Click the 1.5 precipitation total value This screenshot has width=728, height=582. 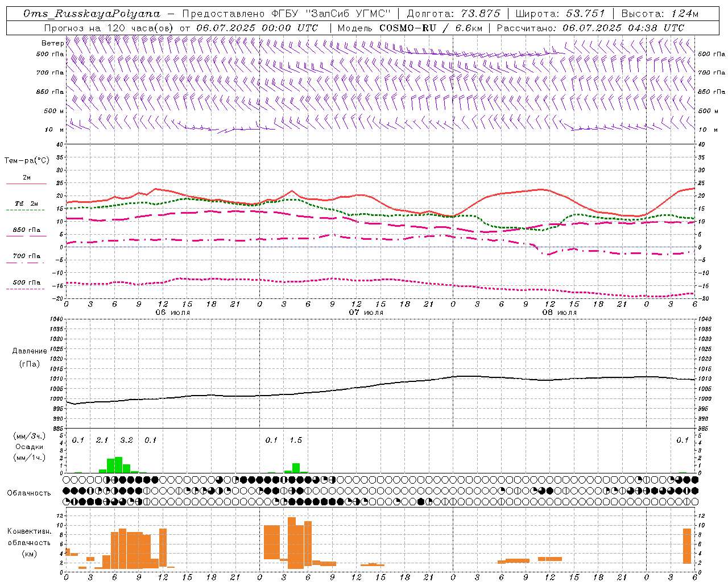point(296,440)
